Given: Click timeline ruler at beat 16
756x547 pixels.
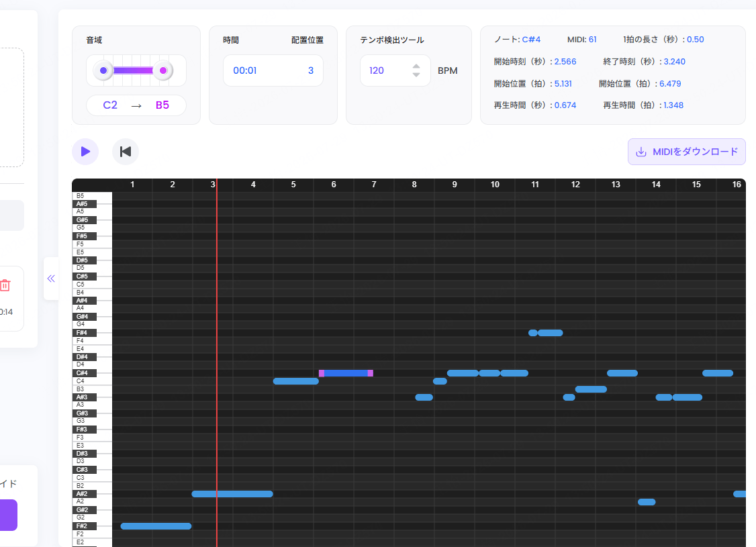Looking at the screenshot, I should pos(737,185).
